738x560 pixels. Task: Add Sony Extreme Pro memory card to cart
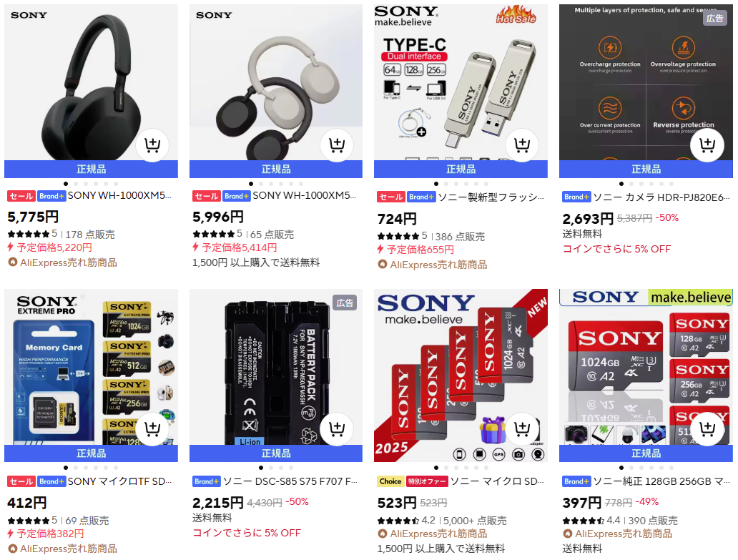152,429
